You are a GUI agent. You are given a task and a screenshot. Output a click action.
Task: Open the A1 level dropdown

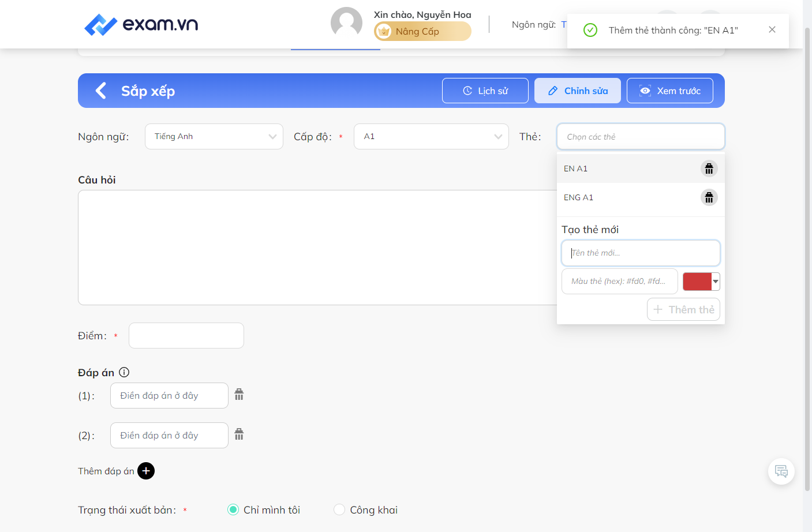431,136
